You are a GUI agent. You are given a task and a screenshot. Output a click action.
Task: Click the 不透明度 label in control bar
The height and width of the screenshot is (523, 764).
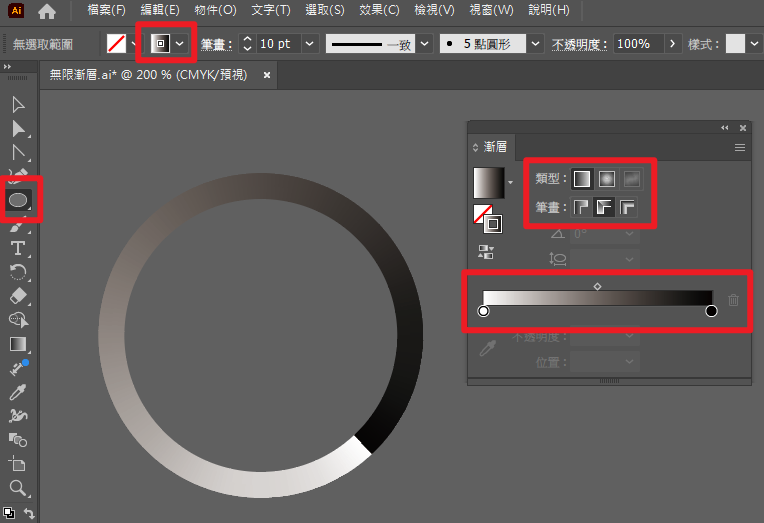(577, 45)
